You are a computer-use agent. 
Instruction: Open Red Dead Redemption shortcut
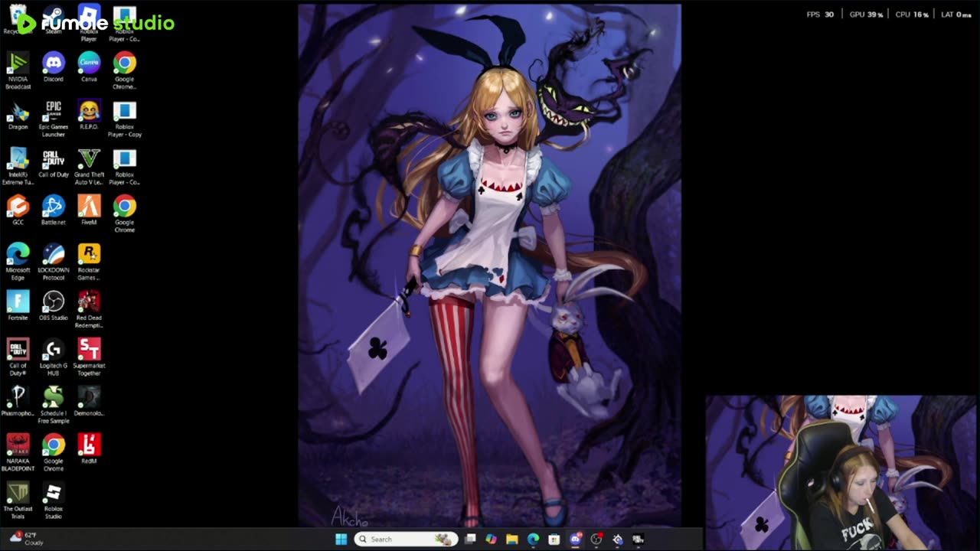click(89, 309)
